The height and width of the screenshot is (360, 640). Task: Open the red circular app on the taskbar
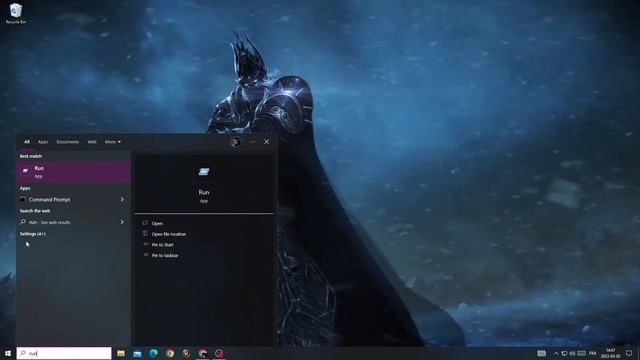219,353
